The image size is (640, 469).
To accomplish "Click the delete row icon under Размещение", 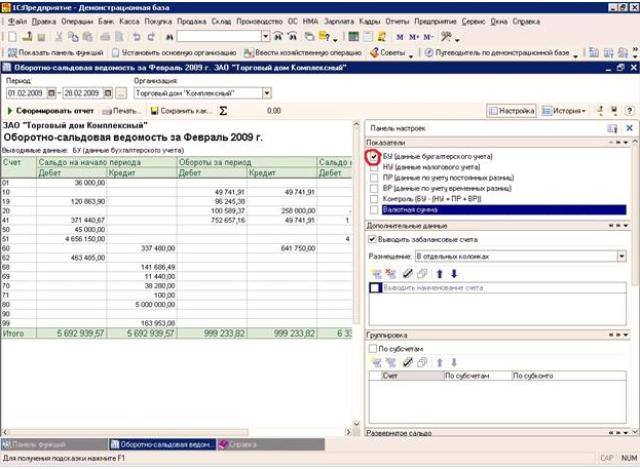I will [391, 273].
